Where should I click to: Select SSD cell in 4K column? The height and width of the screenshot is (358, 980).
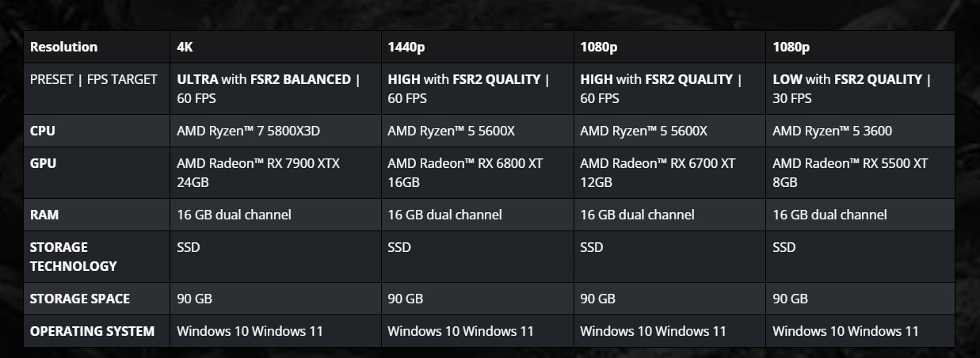pos(189,247)
